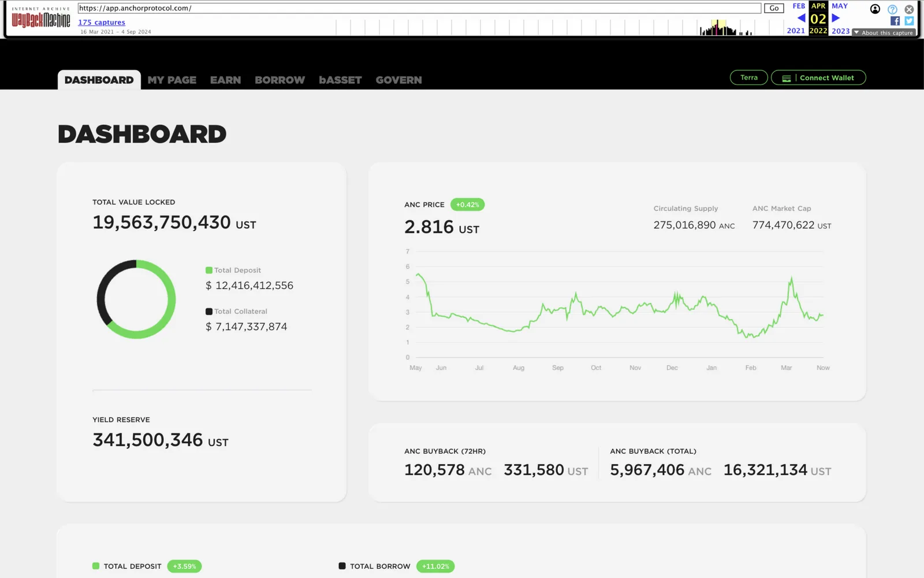Viewport: 924px width, 578px height.
Task: Click the Terra network button
Action: [x=748, y=77]
